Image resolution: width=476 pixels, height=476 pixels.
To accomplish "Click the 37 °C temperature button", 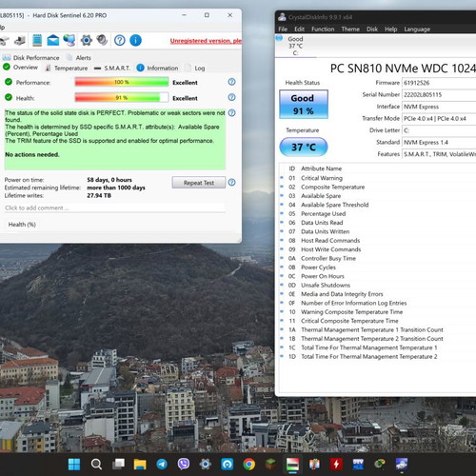I will [304, 147].
